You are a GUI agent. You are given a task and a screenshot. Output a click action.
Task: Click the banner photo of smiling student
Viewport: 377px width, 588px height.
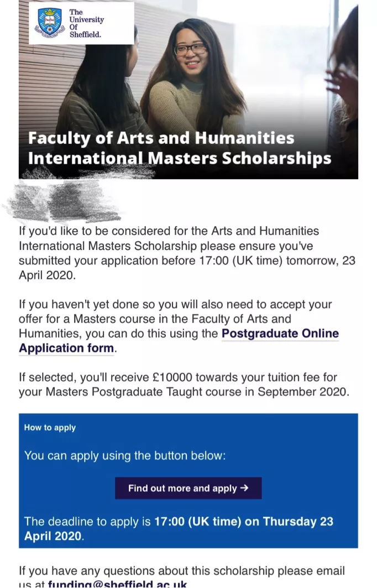188,89
